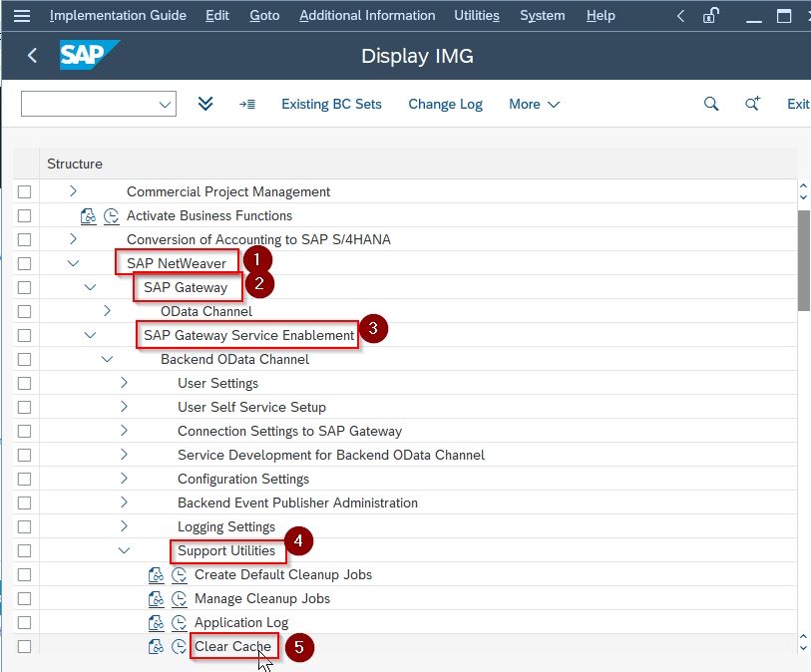Collapse the Support Utilities node
This screenshot has width=811, height=672.
click(x=124, y=551)
